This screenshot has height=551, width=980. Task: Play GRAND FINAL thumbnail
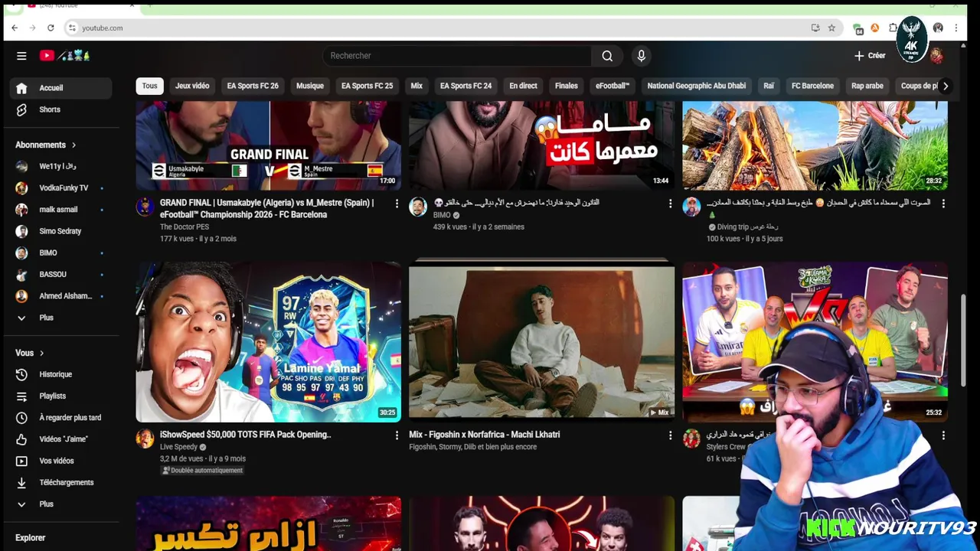[269, 145]
